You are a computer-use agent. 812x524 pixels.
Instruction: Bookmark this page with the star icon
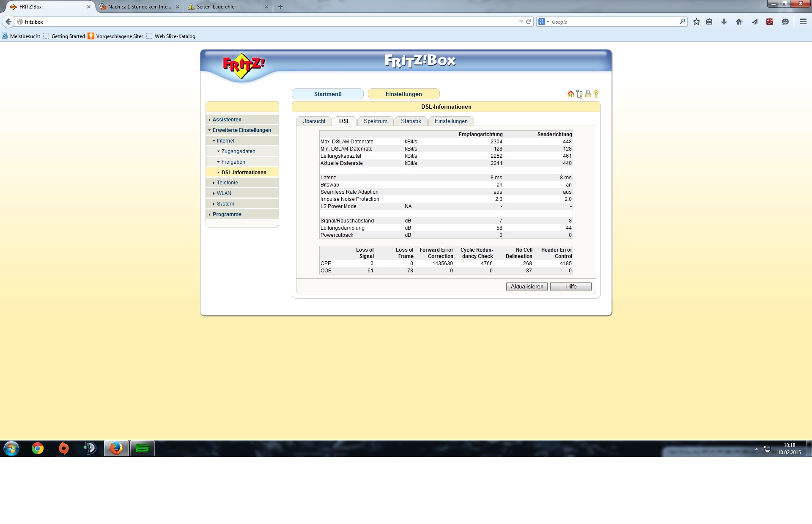696,22
